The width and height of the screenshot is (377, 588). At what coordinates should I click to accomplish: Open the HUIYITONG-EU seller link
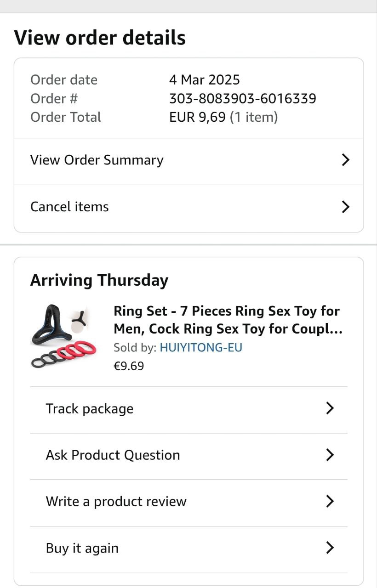201,348
